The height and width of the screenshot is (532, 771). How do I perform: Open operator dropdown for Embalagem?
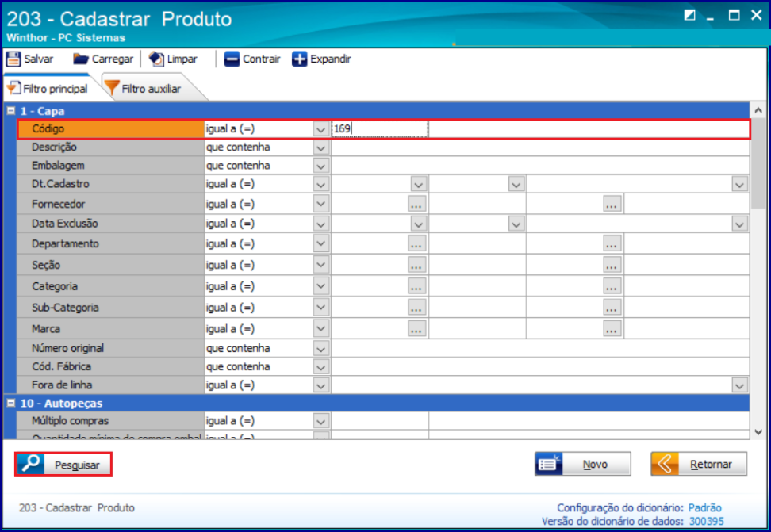coord(321,166)
